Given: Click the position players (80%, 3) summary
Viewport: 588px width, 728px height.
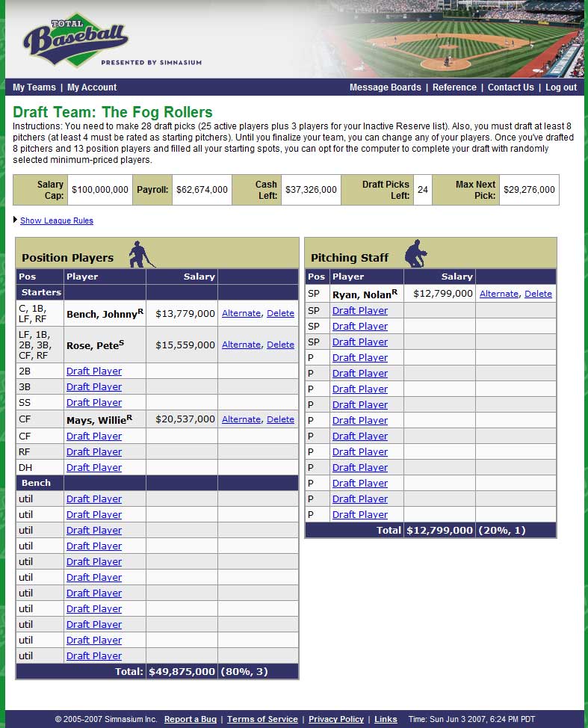Looking at the screenshot, I should click(x=244, y=672).
